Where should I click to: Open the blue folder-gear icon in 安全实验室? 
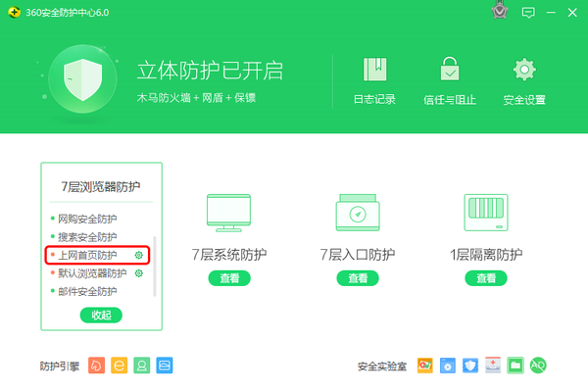tap(448, 366)
